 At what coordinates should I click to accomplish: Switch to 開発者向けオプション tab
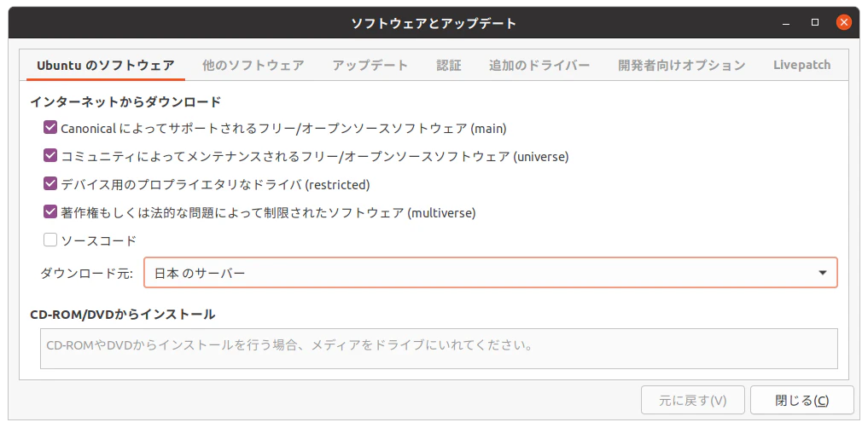(x=682, y=66)
